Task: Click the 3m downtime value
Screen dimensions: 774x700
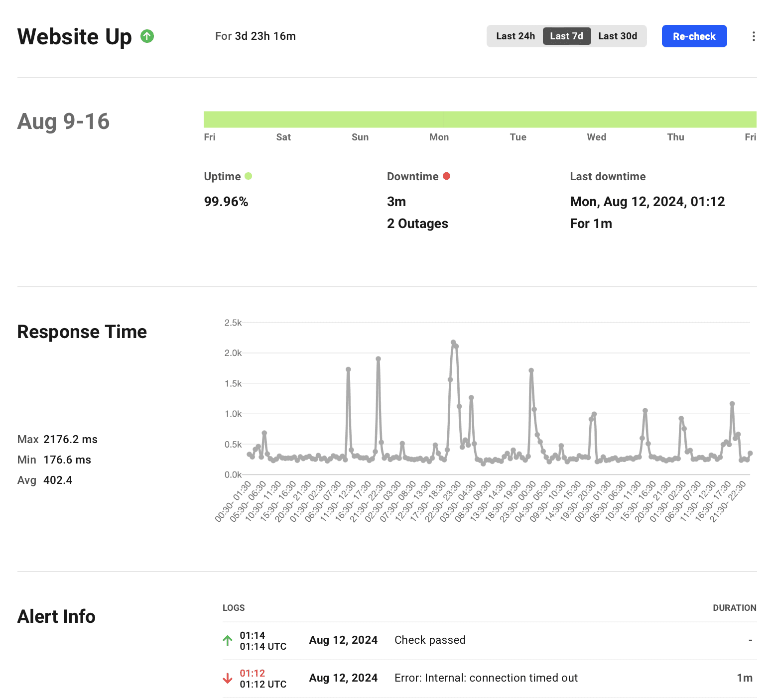Action: point(396,202)
